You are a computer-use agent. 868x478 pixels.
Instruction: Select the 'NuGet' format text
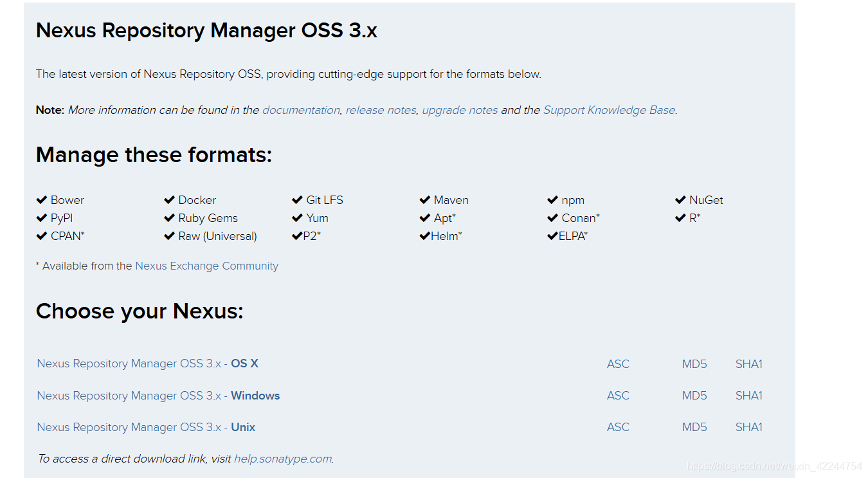click(x=706, y=200)
